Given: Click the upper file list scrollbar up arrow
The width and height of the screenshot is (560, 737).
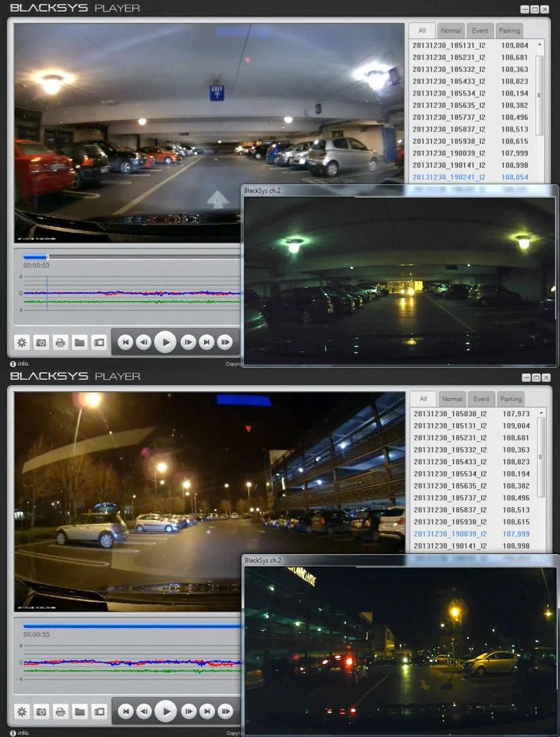Looking at the screenshot, I should [540, 44].
